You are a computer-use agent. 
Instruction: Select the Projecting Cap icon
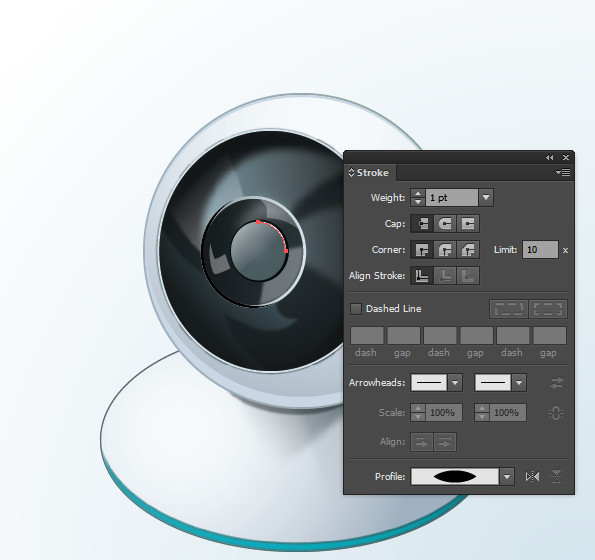468,223
